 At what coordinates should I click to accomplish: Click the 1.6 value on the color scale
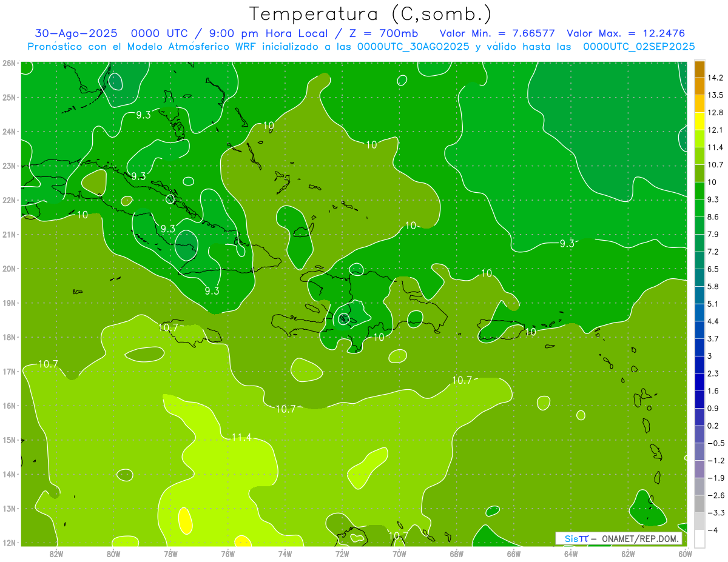tap(713, 391)
